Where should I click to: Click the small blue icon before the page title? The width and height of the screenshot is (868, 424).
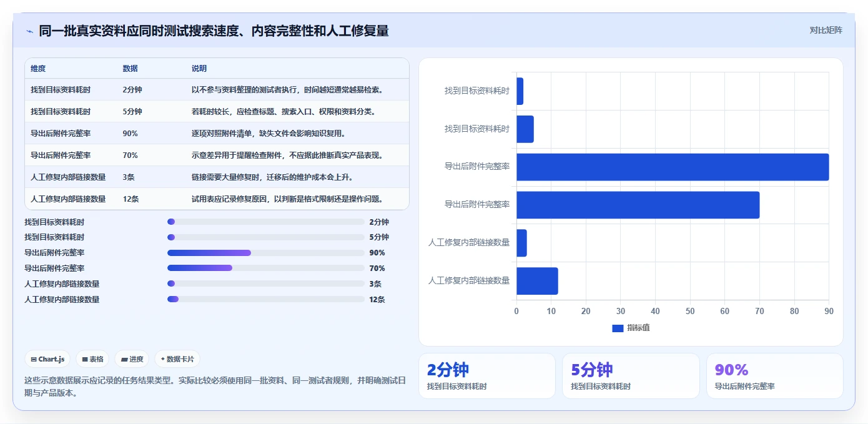[x=29, y=31]
